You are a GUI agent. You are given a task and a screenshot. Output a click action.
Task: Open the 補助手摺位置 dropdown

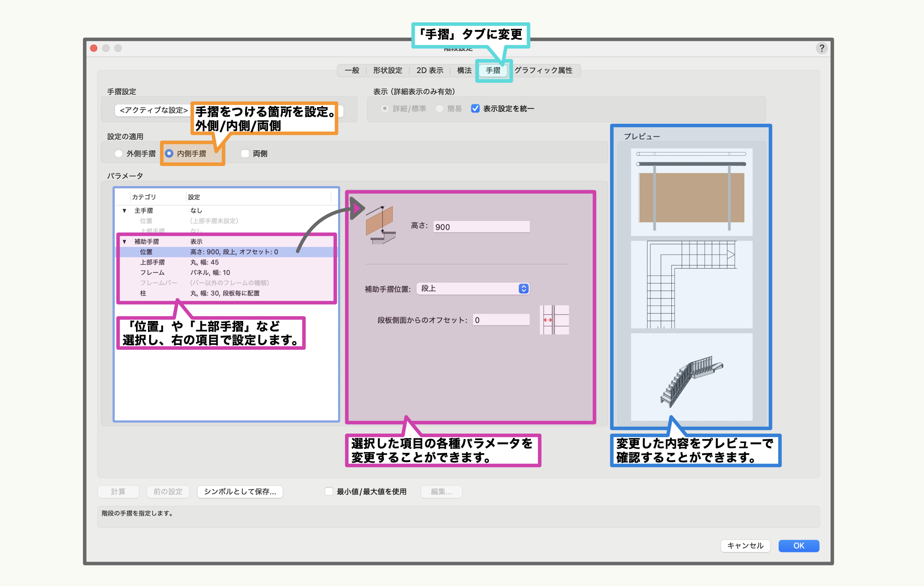click(x=473, y=288)
